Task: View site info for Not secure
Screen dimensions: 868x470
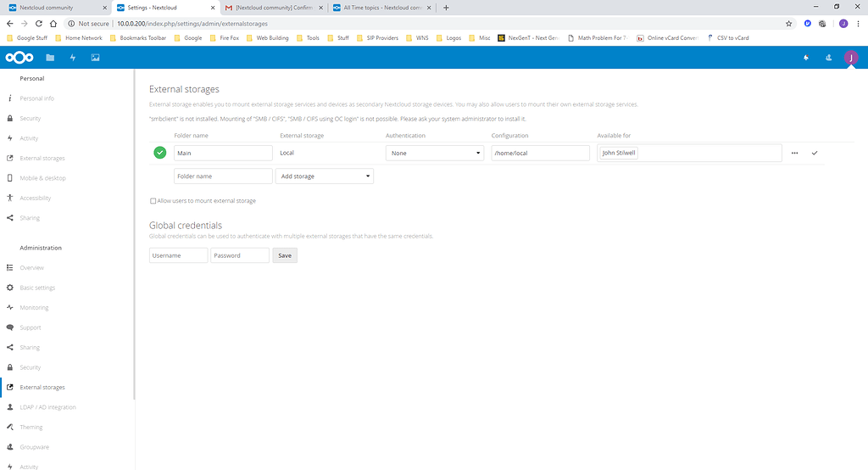Action: pyautogui.click(x=88, y=24)
